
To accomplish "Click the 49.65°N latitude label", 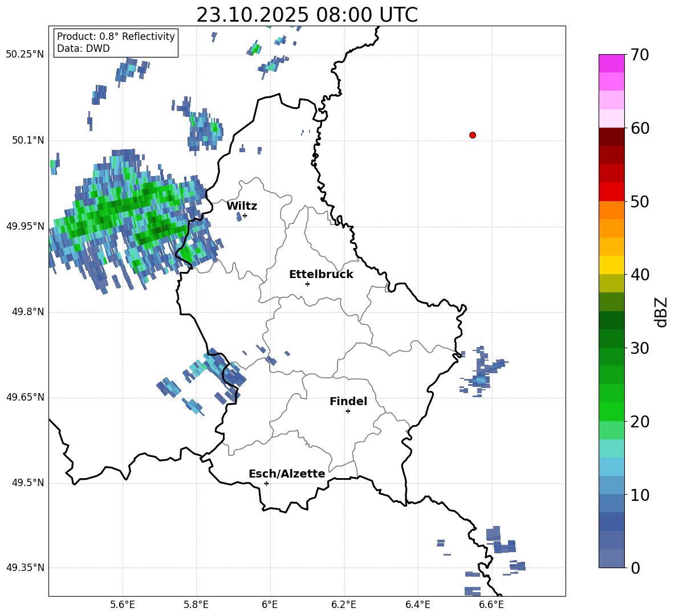I will click(x=25, y=397).
